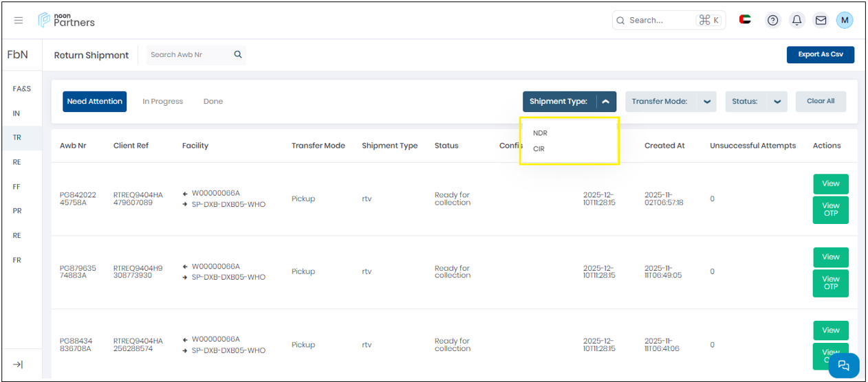Screen dimensions: 868x382
Task: Open the chat support bubble icon
Action: pos(844,365)
